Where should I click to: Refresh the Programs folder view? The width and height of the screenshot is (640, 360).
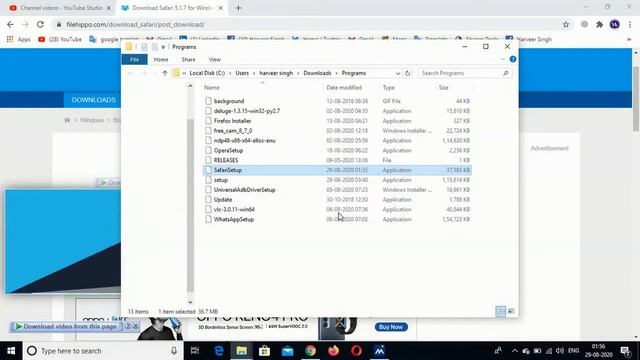pos(407,73)
